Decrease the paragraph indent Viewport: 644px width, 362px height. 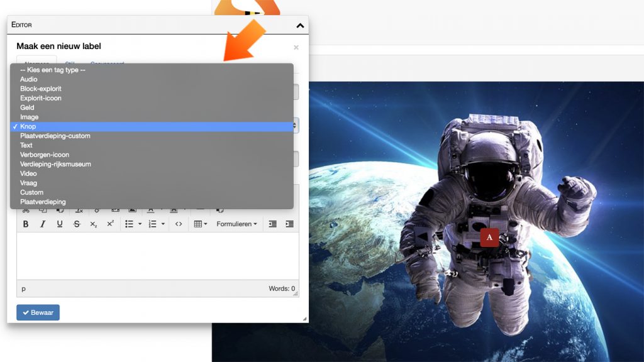click(272, 224)
